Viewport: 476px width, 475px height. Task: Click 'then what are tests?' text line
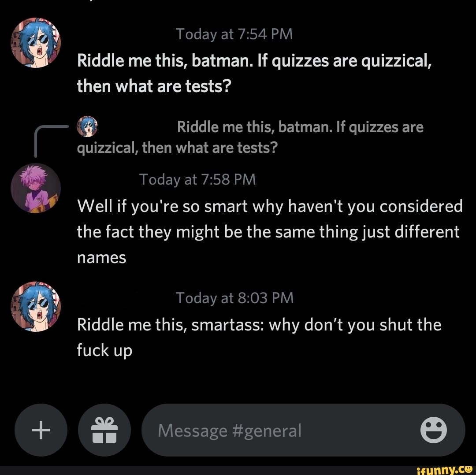[x=154, y=86]
